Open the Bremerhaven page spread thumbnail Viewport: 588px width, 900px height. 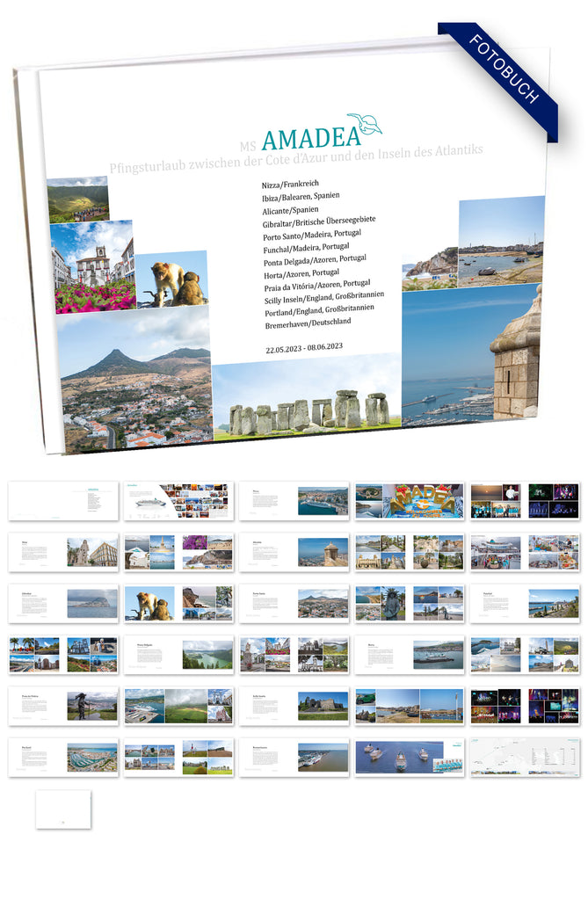click(294, 757)
